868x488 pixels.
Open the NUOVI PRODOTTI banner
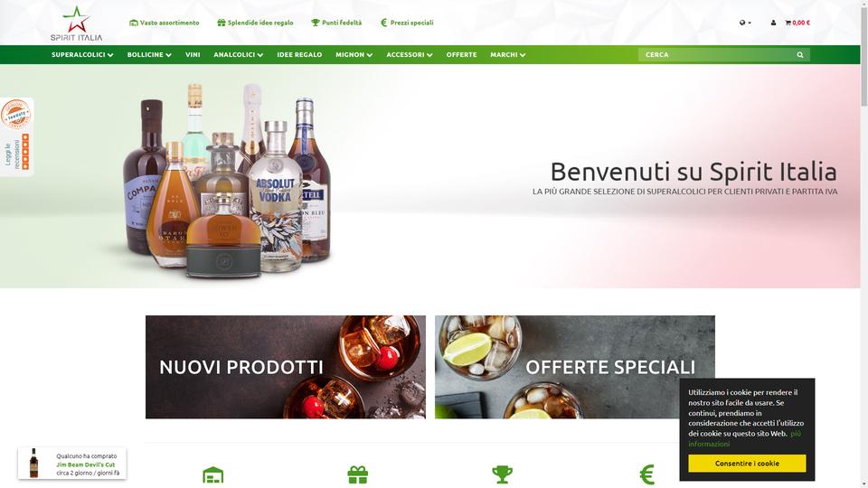coord(286,367)
